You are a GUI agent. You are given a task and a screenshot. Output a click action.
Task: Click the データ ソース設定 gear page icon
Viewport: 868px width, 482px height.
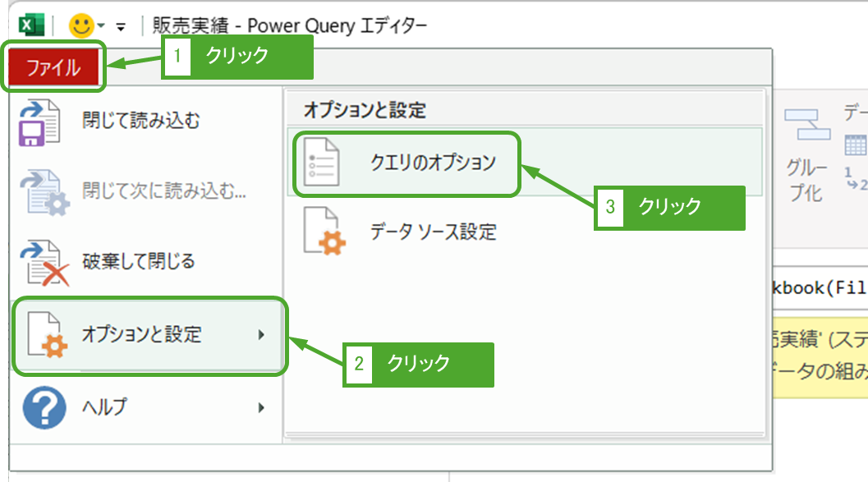coord(324,232)
